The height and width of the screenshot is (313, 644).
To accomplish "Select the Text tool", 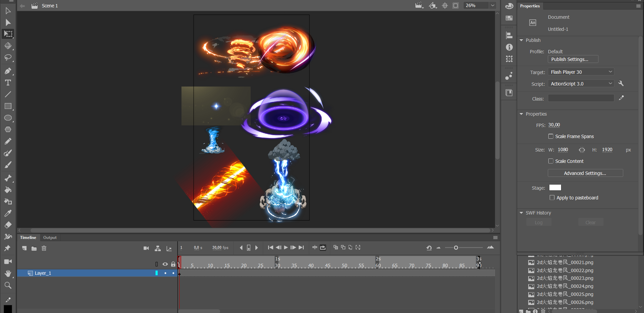I will pos(8,83).
